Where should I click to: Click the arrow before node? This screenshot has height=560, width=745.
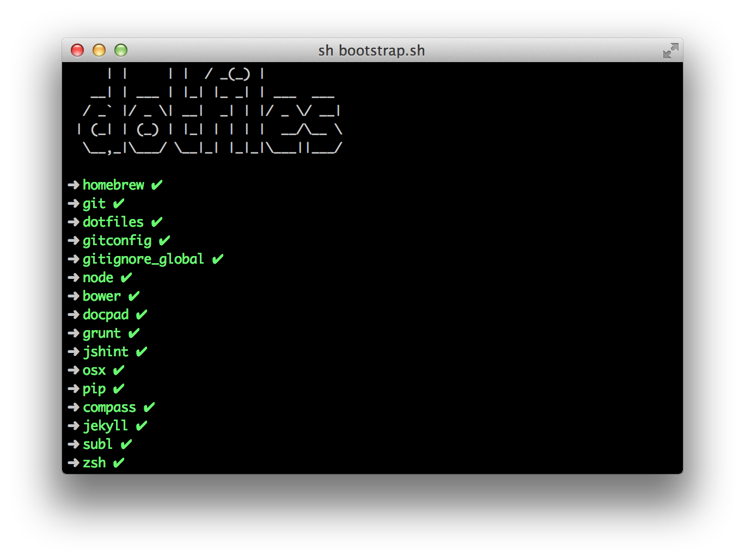tap(74, 278)
